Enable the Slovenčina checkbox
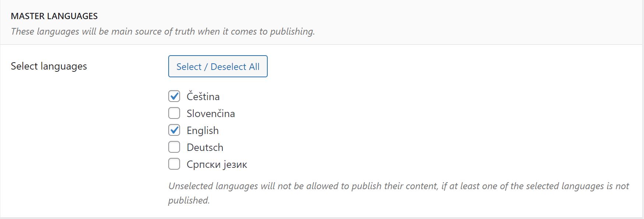 pyautogui.click(x=174, y=113)
